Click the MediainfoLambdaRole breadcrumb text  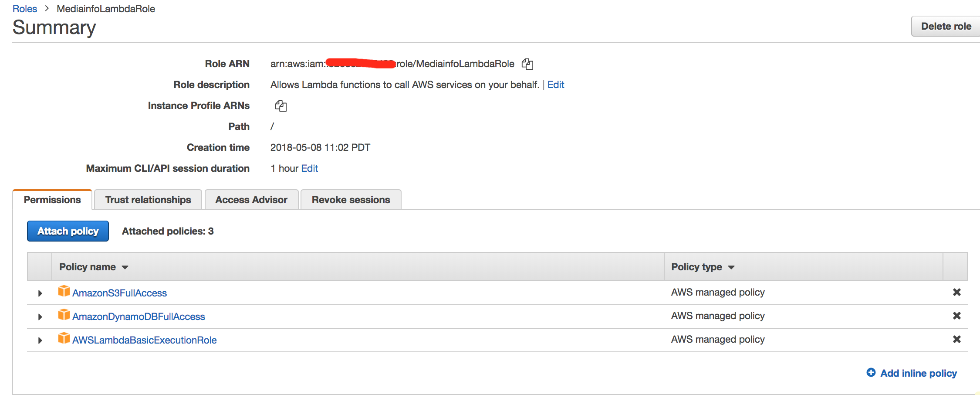pyautogui.click(x=106, y=9)
